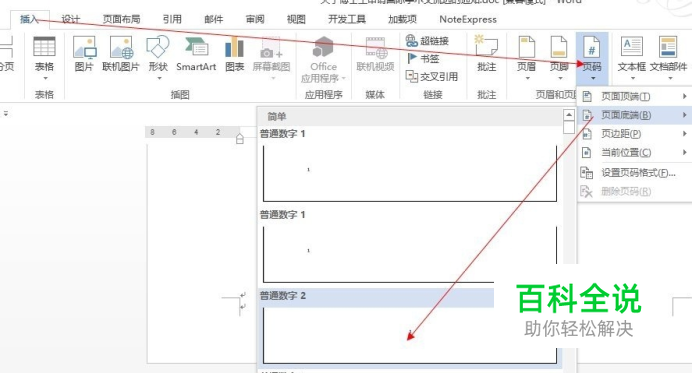Screen dimensions: 692x373
Task: Click the 文档部件 quick parts icon
Action: coord(668,47)
